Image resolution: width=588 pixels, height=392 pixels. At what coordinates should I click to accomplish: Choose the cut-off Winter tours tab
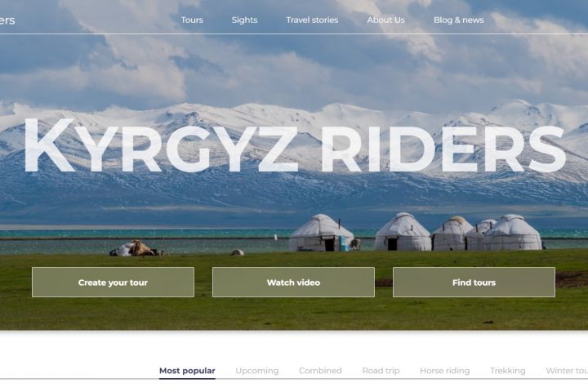(x=567, y=371)
